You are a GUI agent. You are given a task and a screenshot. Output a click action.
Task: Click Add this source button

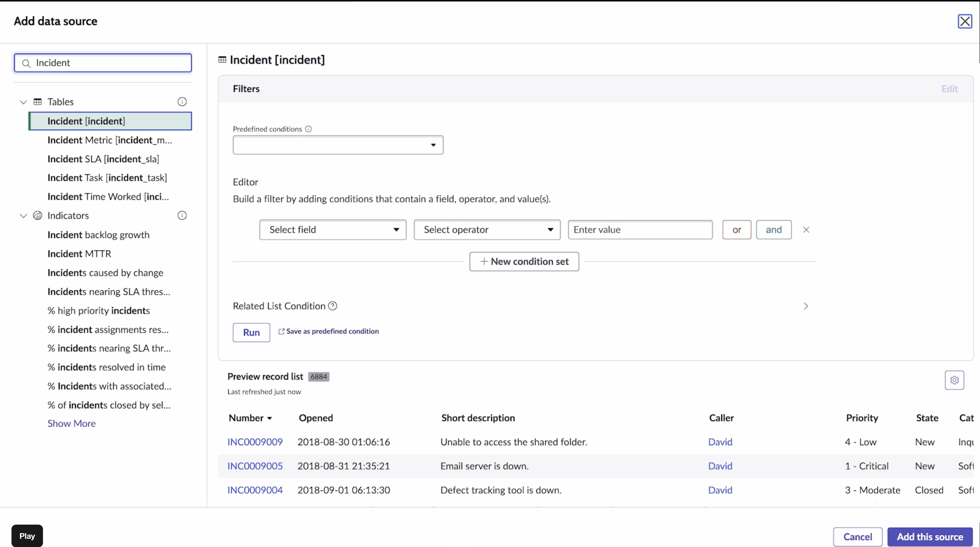coord(930,536)
